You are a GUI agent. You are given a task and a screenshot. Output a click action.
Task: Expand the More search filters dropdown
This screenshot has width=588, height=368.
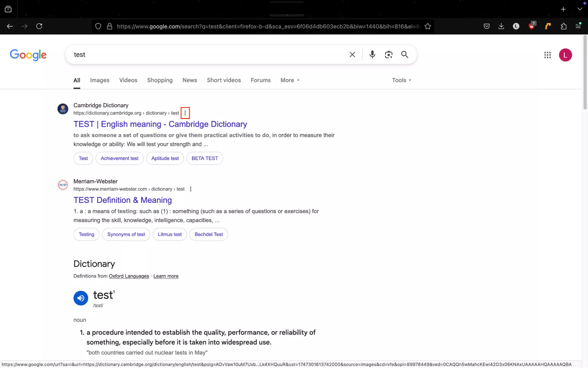290,80
